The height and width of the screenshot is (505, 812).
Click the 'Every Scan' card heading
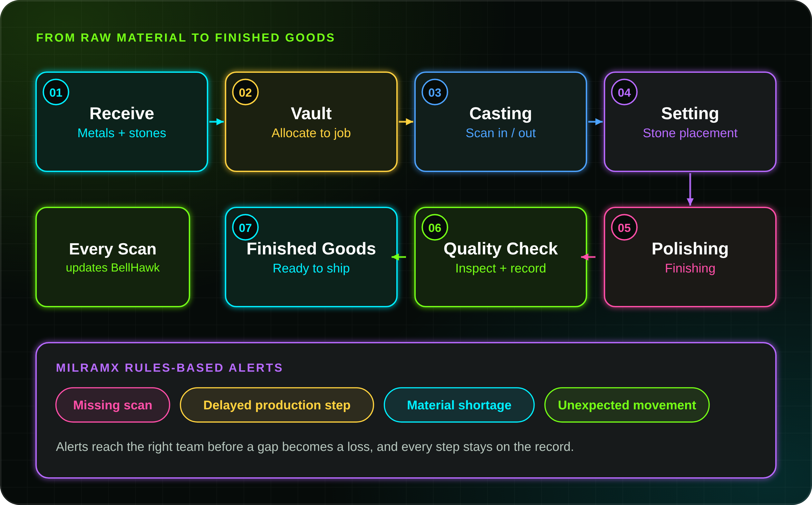112,249
